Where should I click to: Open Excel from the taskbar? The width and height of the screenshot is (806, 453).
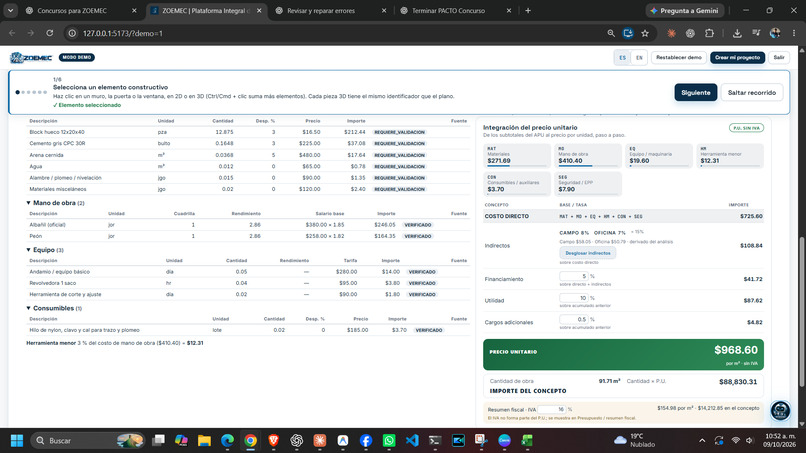click(527, 441)
